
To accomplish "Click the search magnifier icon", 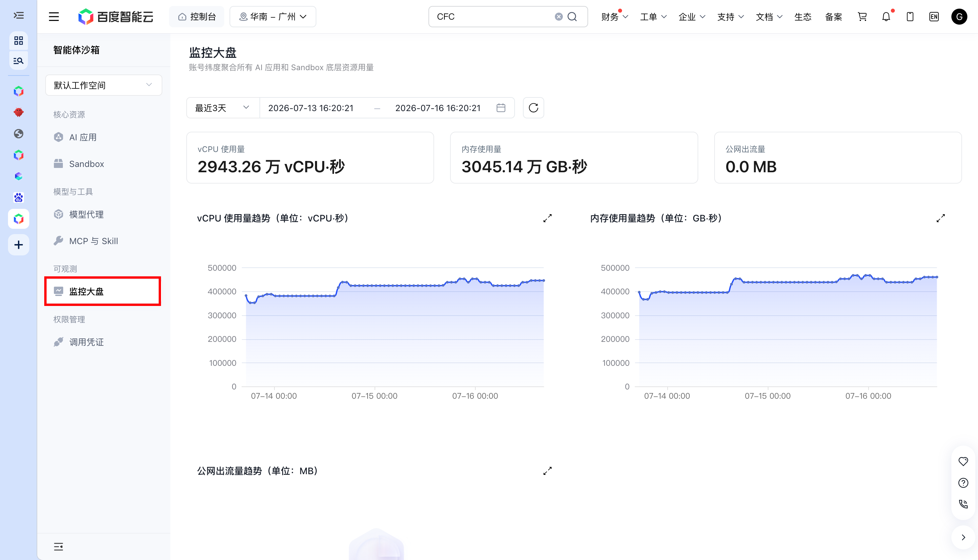I will (x=572, y=17).
